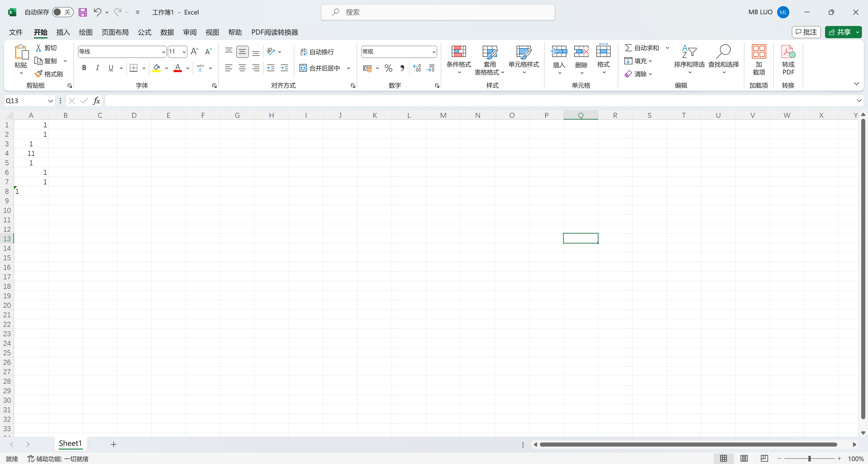Open number format dropdown (常规)
The image size is (868, 464).
[434, 52]
